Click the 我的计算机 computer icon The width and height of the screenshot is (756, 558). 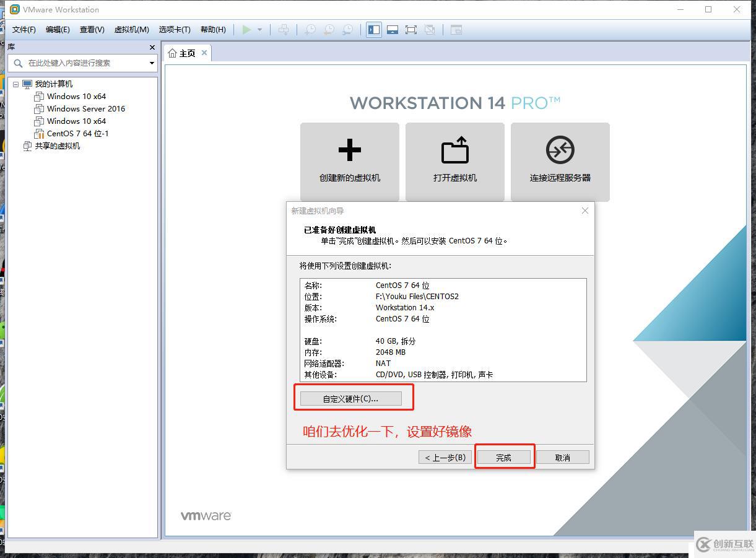pos(27,84)
